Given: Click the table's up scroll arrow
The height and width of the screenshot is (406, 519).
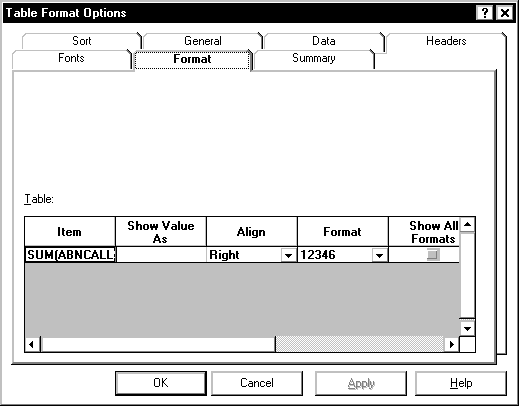Looking at the screenshot, I should [467, 225].
